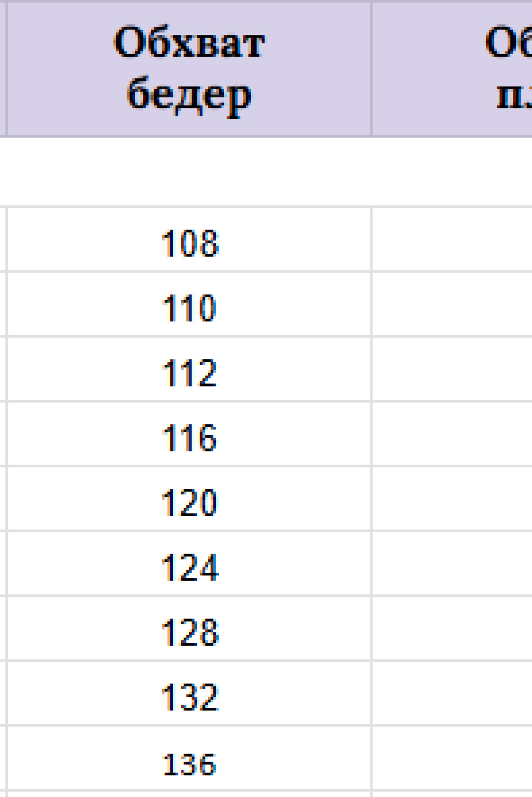Select the cell with value 116
Screen dimensions: 532x797
coord(189,434)
